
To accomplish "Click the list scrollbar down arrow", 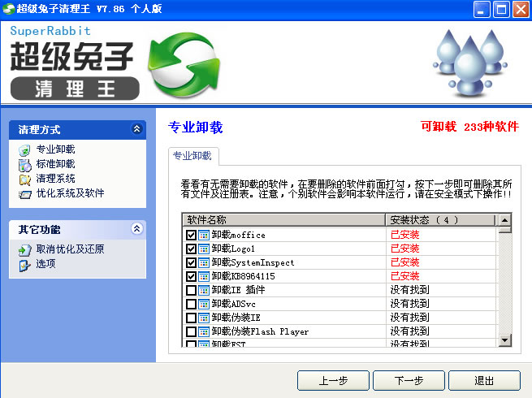I will point(505,340).
